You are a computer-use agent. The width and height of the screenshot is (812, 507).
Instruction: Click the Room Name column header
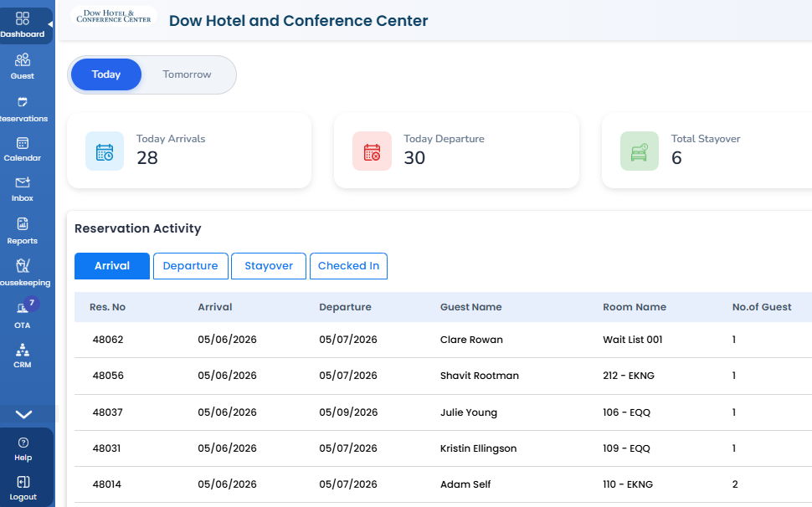pyautogui.click(x=635, y=307)
